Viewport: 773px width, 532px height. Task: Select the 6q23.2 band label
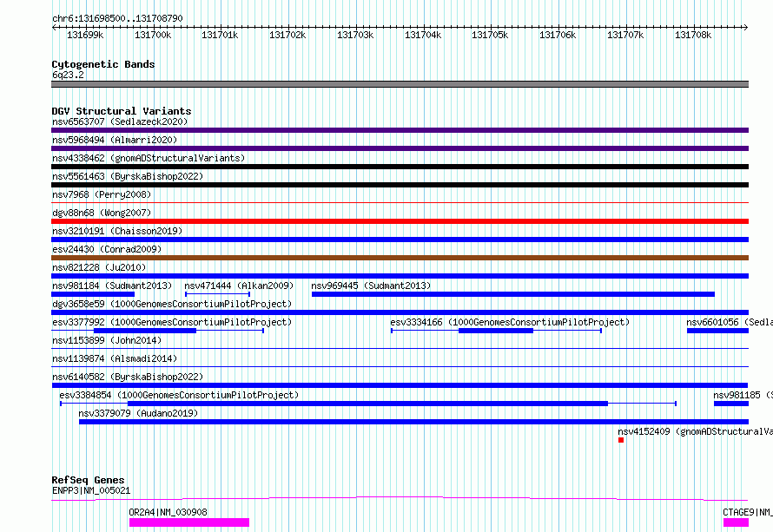[x=68, y=75]
